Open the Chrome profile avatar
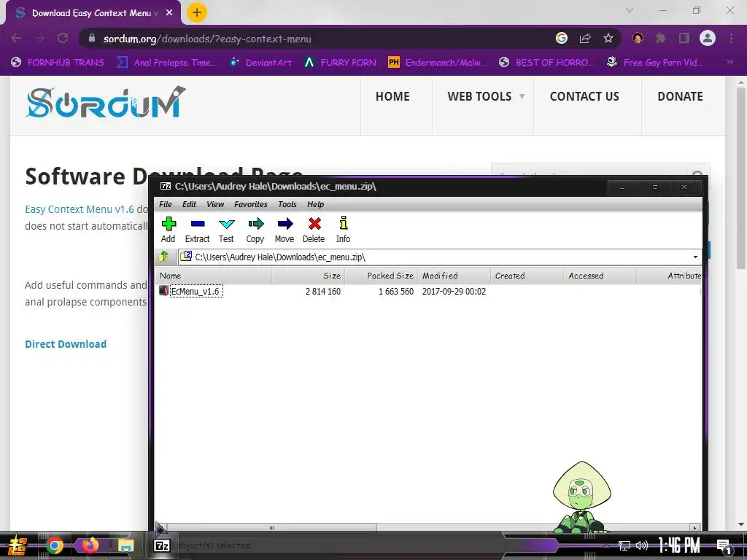The image size is (747, 560). (x=708, y=38)
